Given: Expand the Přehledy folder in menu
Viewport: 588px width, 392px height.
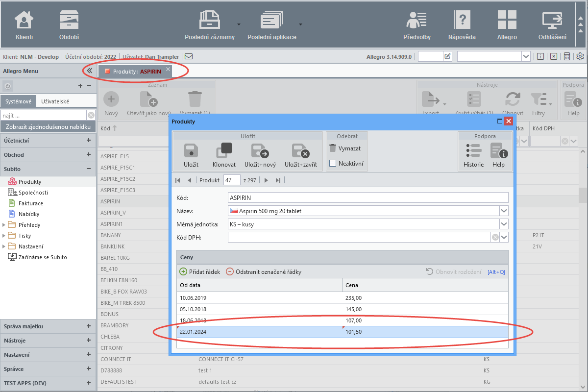Looking at the screenshot, I should tap(5, 225).
